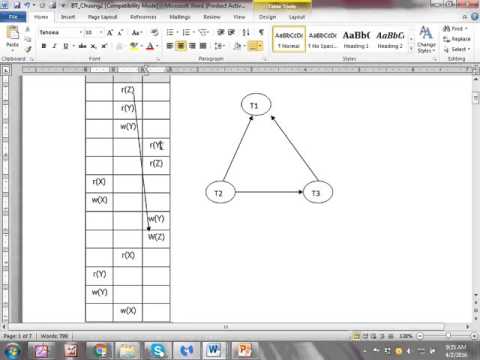Image resolution: width=480 pixels, height=360 pixels.
Task: Toggle Underline formatting
Action: 66,46
